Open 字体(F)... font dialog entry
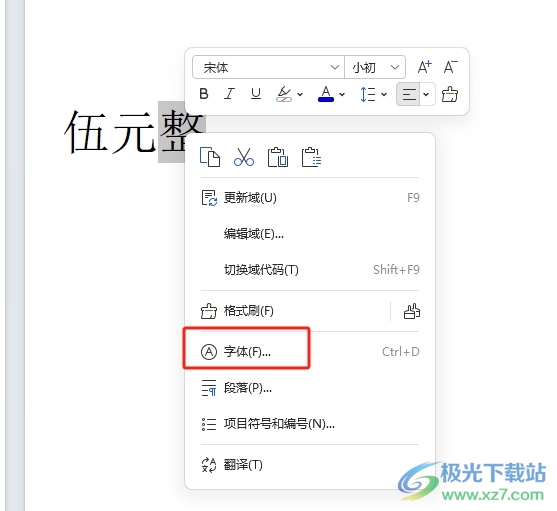Image resolution: width=557 pixels, height=511 pixels. [310, 352]
